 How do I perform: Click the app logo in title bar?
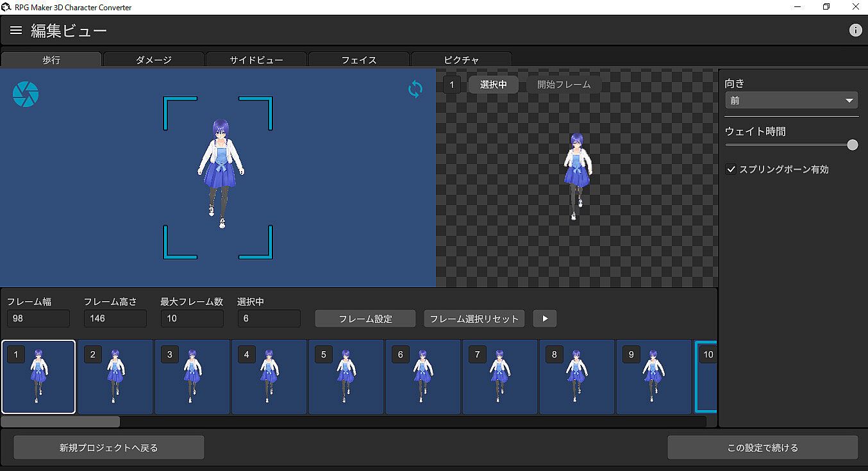pyautogui.click(x=6, y=7)
